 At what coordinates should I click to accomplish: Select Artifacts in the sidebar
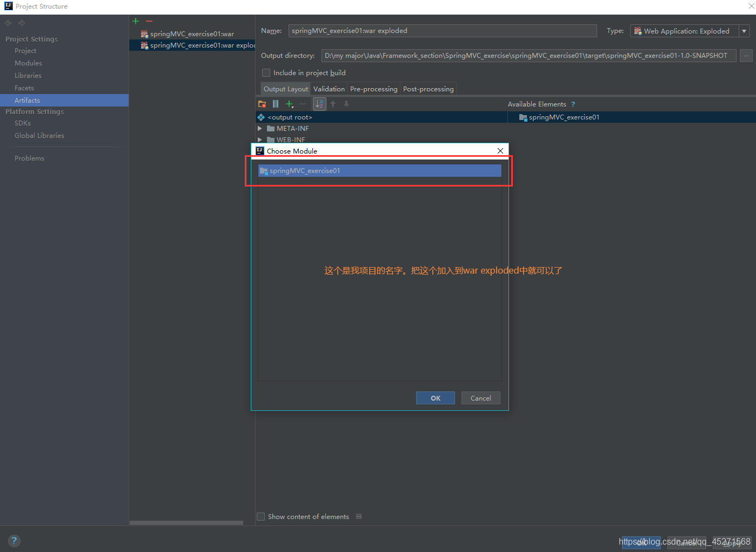[x=64, y=100]
